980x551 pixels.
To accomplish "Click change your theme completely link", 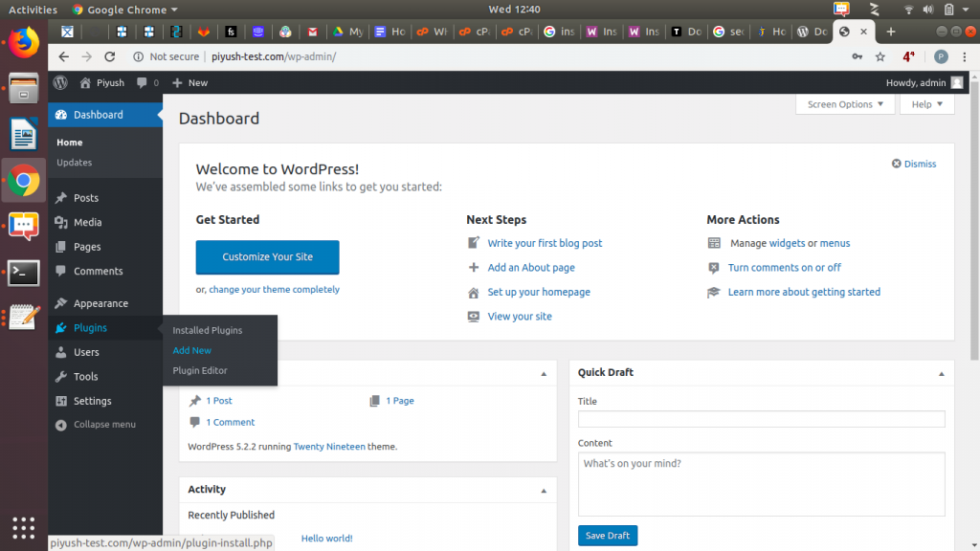I will click(275, 289).
